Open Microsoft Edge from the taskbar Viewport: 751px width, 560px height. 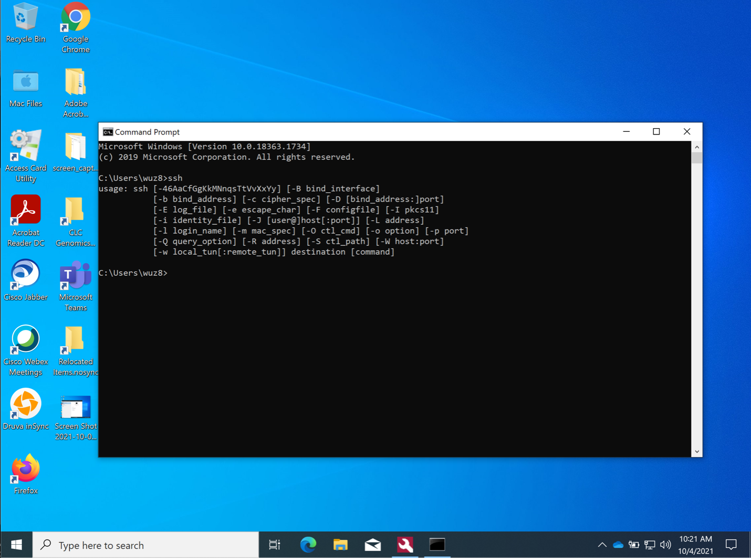click(308, 545)
